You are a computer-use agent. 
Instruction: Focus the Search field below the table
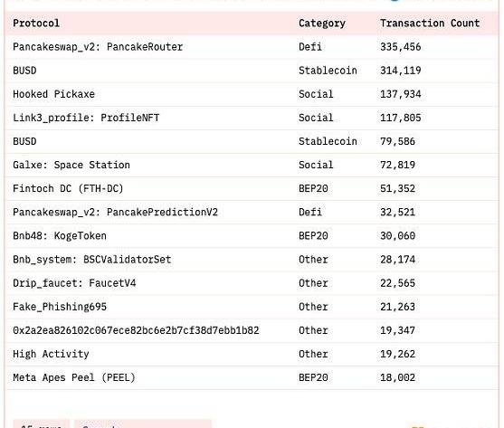[143, 424]
